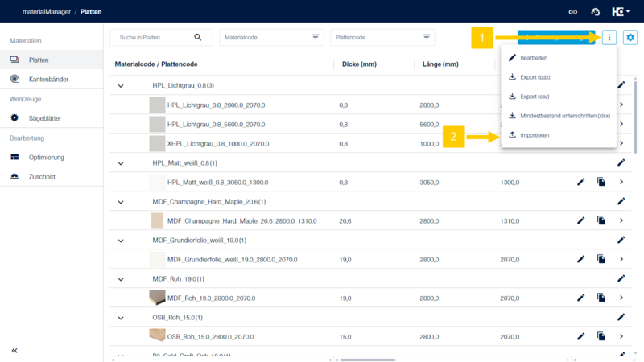Click the Suche in Platten search field
The height and width of the screenshot is (362, 644).
coord(153,37)
